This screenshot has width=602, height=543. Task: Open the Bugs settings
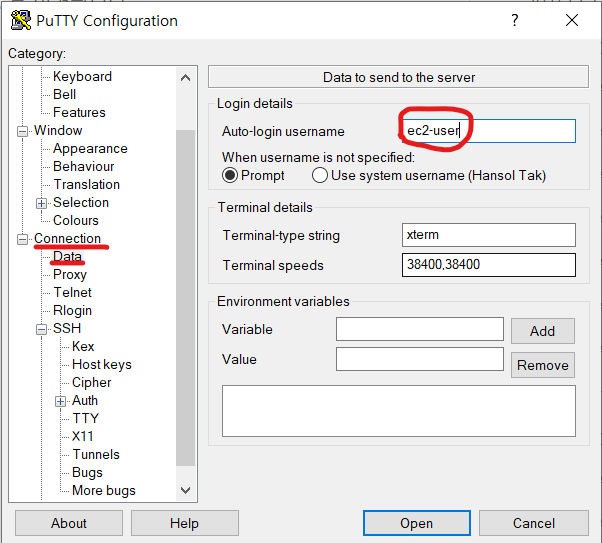(x=87, y=473)
